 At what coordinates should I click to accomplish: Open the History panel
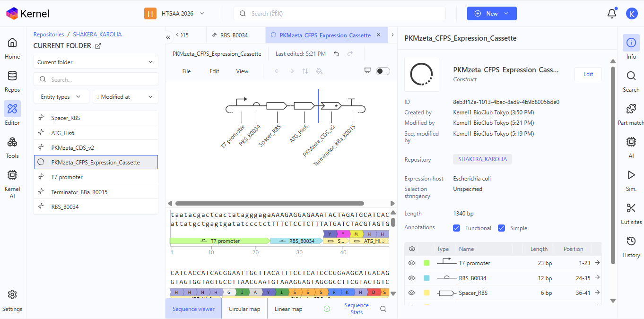click(x=631, y=246)
